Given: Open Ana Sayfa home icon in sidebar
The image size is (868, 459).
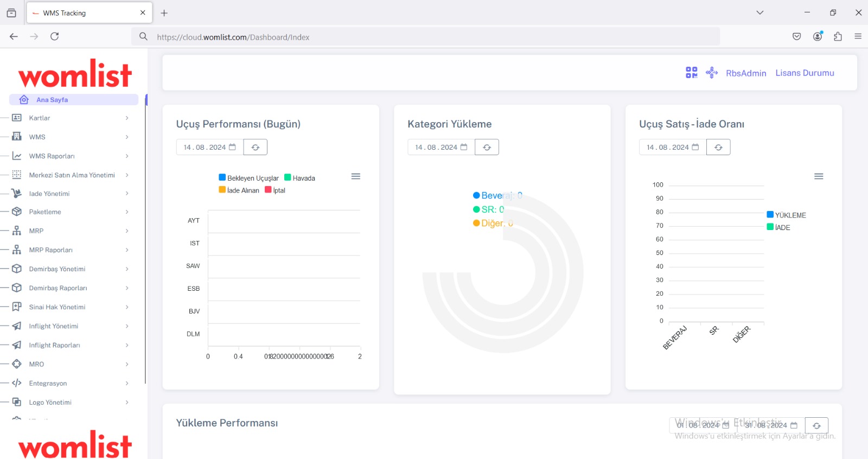Looking at the screenshot, I should (x=24, y=100).
